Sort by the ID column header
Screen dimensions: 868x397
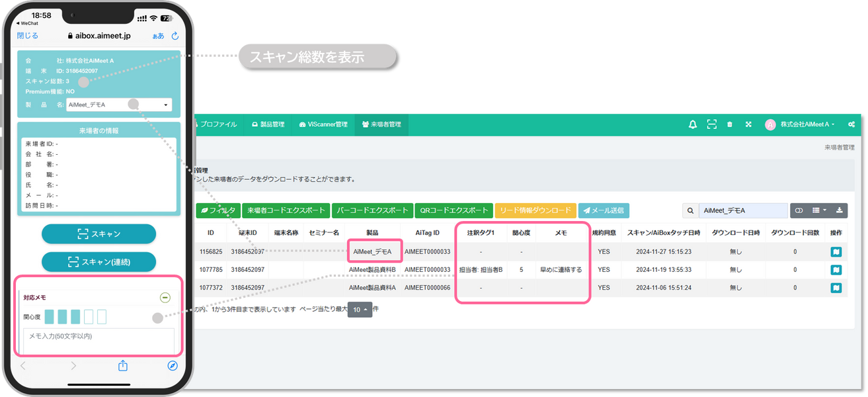click(211, 233)
